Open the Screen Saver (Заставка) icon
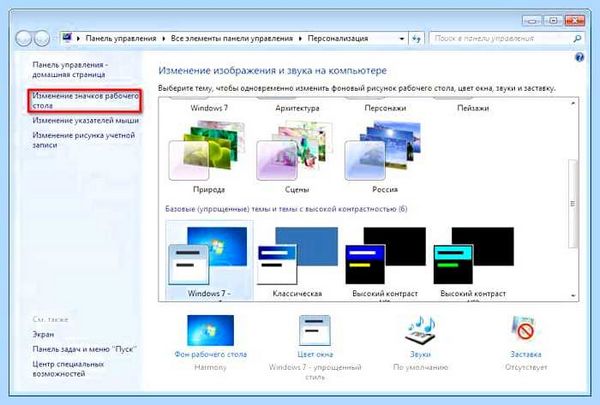This screenshot has width=600, height=405. click(525, 330)
